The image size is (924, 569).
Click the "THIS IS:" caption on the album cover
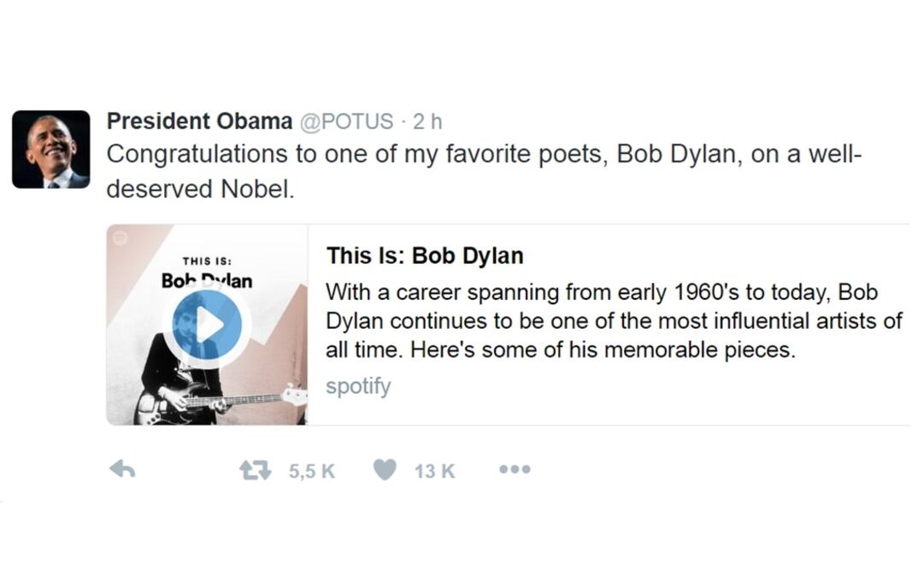point(207,261)
